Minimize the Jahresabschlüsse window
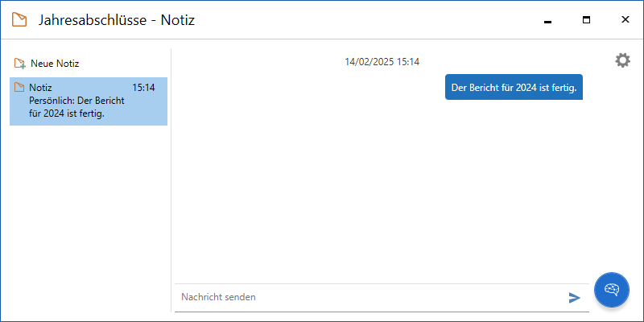 548,20
